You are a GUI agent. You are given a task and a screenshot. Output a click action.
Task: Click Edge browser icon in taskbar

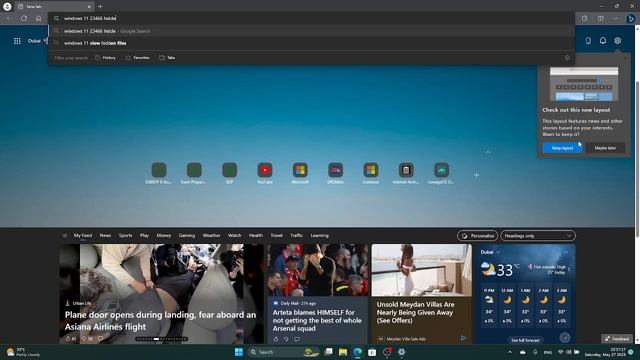coord(358,352)
